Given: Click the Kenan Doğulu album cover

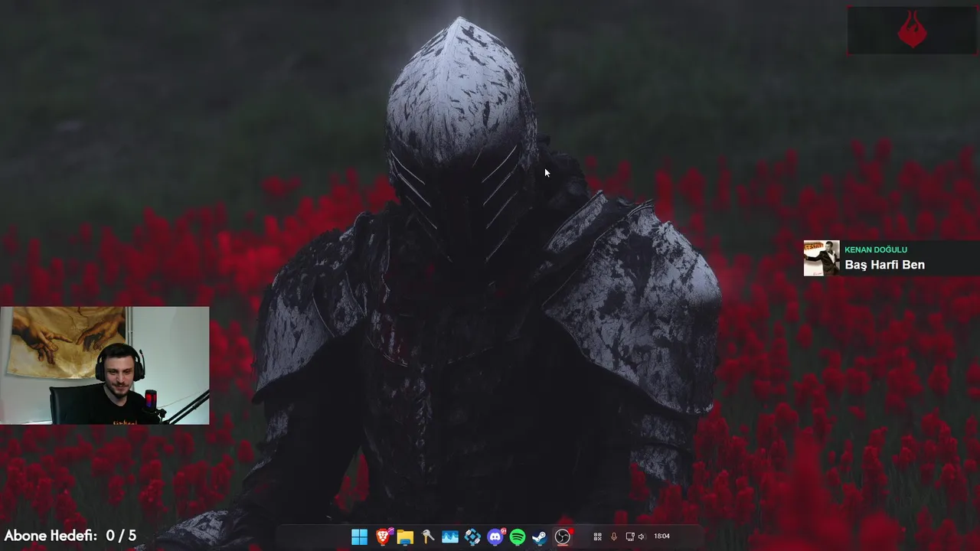Looking at the screenshot, I should [822, 258].
